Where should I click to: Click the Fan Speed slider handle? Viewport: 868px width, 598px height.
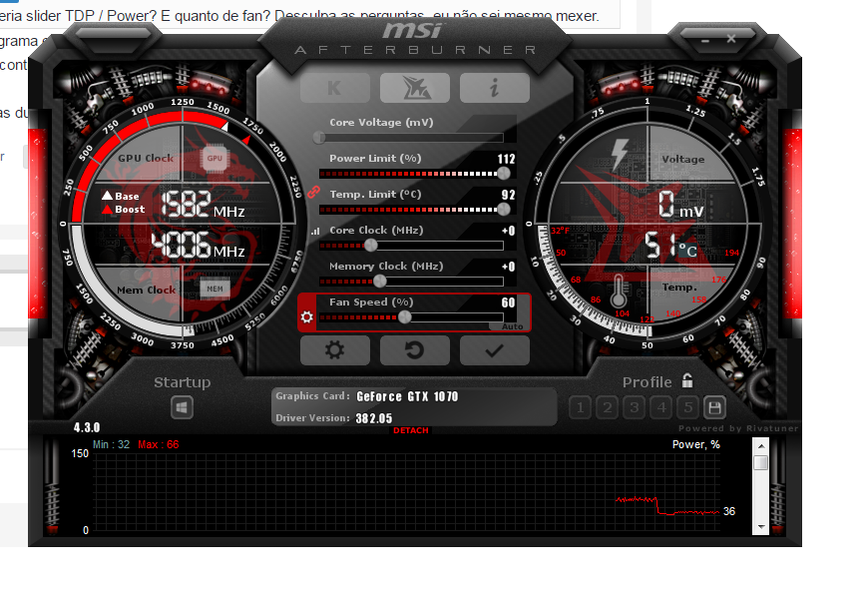point(405,317)
